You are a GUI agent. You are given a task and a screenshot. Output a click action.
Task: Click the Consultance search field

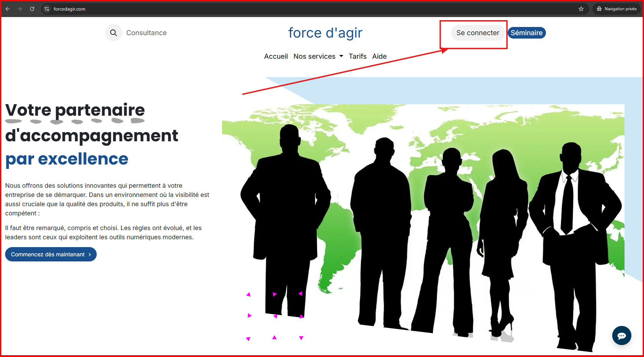coord(146,33)
